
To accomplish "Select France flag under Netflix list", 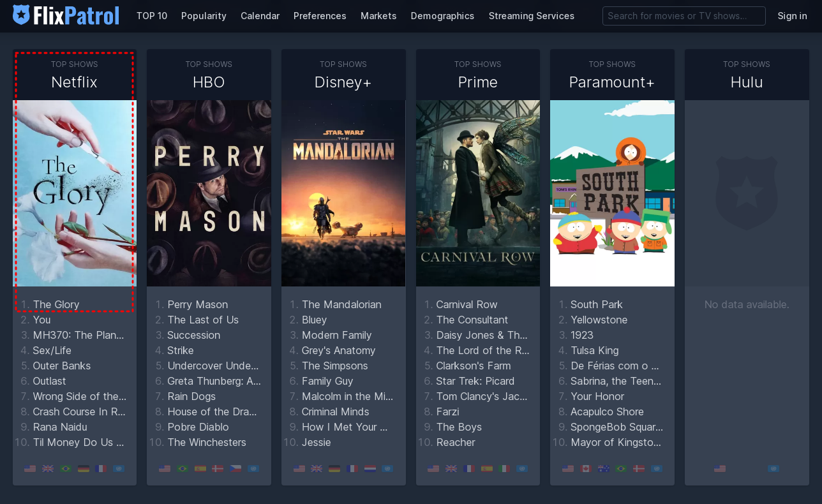I will click(101, 469).
